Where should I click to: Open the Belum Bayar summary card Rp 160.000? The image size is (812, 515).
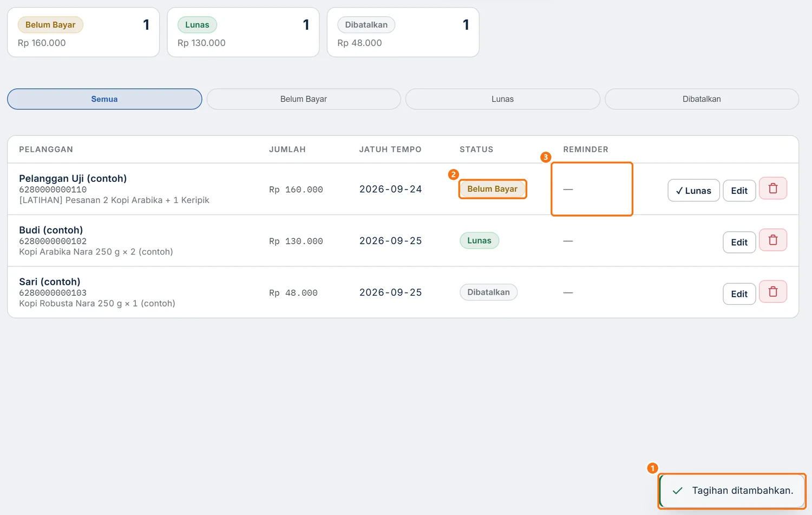[x=83, y=32]
